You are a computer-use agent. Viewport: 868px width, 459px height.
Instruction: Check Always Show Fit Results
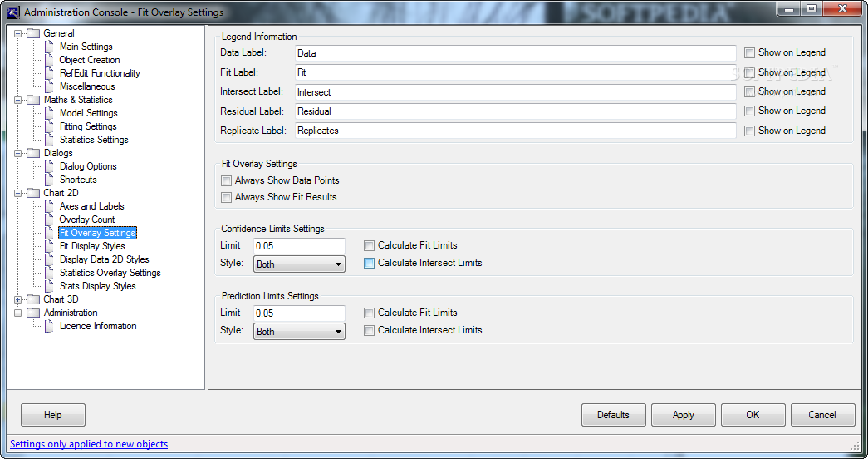(226, 197)
